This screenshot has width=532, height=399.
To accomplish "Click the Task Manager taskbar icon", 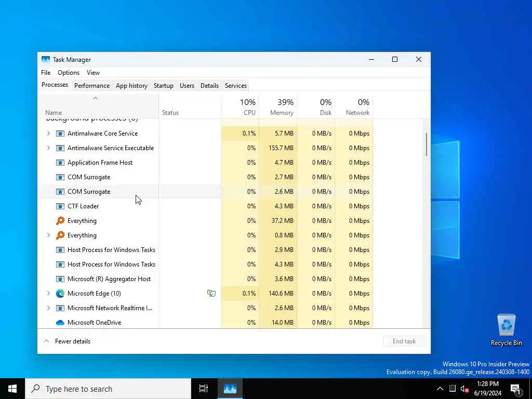I will pos(230,389).
